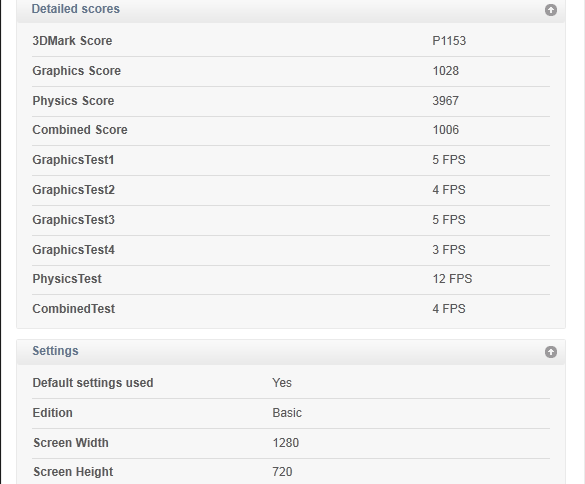Select the GraphicsTest2 row label
This screenshot has width=585, height=484.
(x=73, y=190)
